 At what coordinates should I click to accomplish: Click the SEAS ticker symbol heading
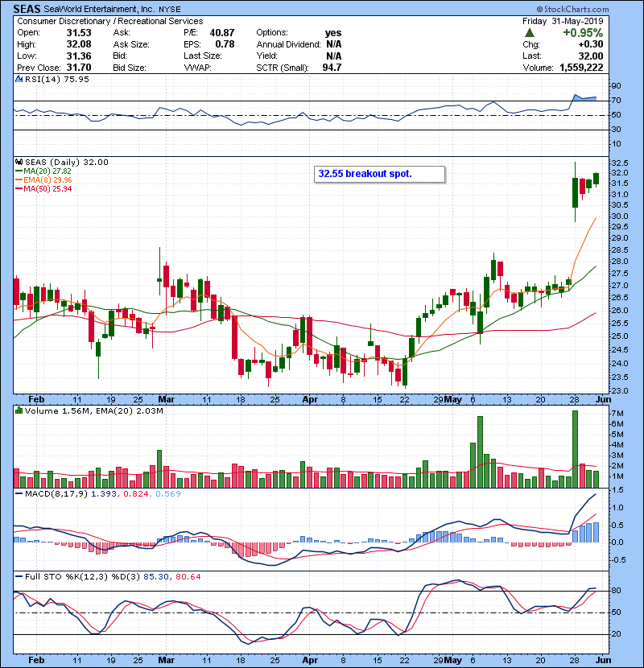[27, 9]
